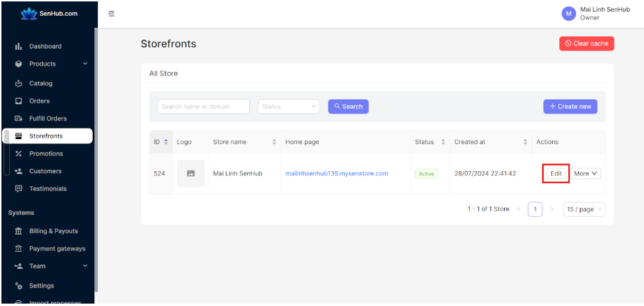Click the ID value 524

pos(159,173)
